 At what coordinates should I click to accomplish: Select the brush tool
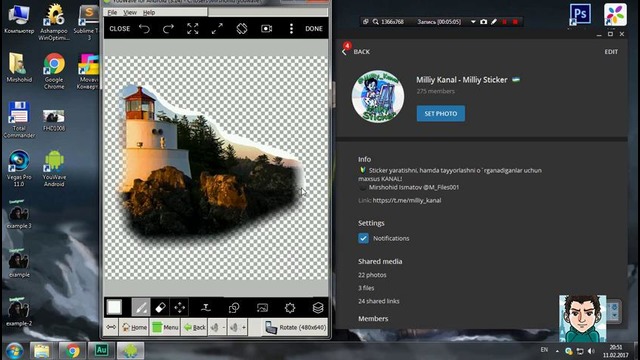141,307
